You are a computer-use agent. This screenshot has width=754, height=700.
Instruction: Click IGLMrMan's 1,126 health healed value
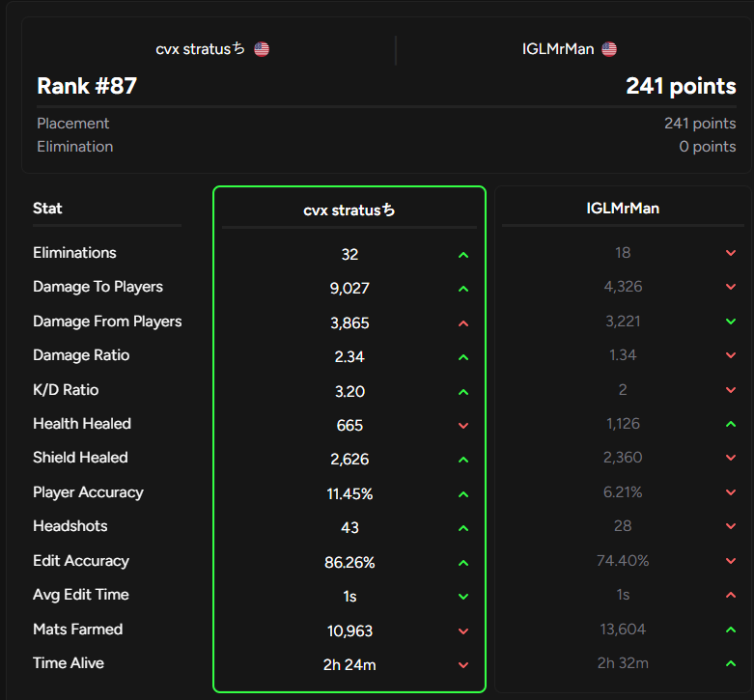(x=623, y=424)
